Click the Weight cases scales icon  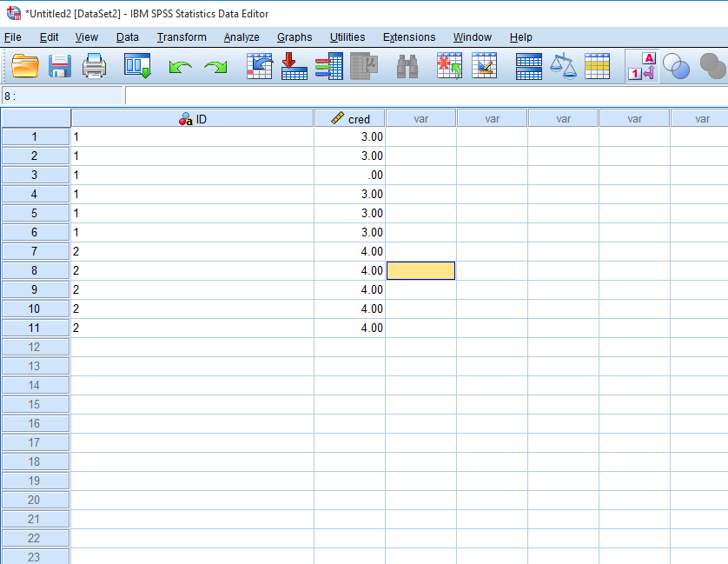(563, 66)
